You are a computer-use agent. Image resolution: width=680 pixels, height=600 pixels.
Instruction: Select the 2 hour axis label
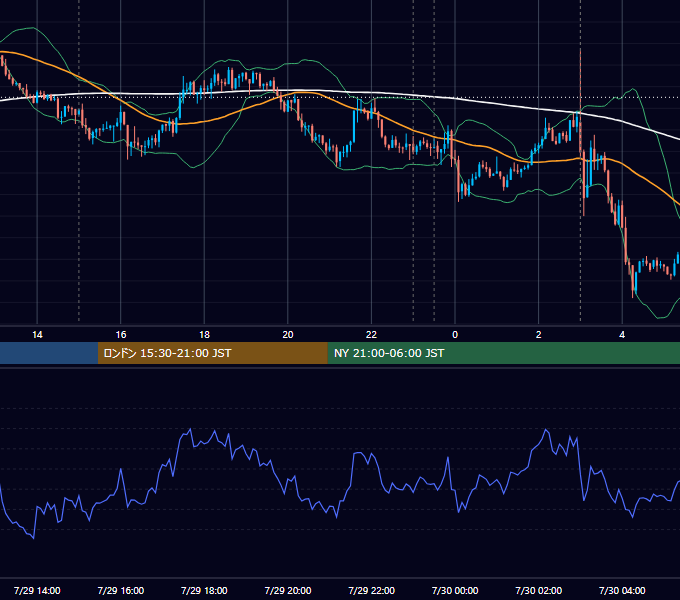pos(539,335)
